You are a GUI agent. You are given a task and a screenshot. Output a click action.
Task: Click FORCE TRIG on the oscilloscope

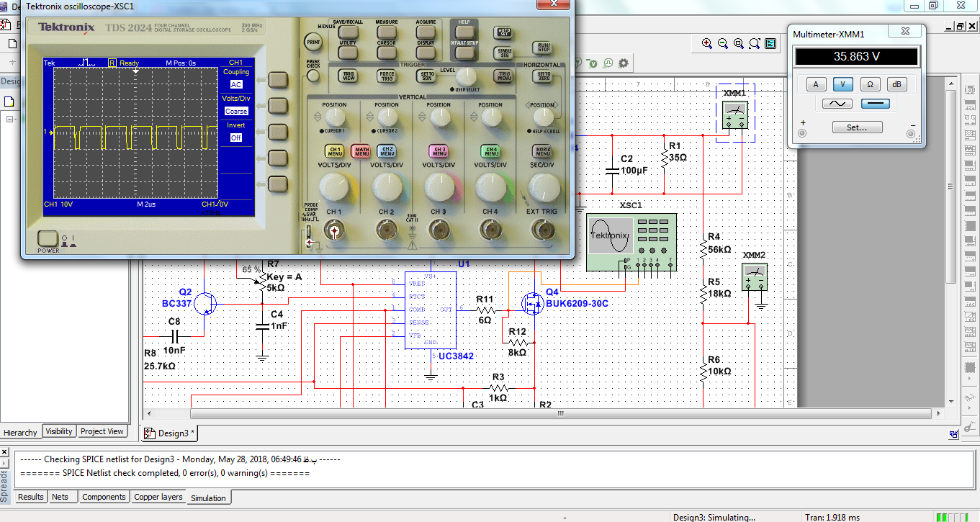(387, 76)
